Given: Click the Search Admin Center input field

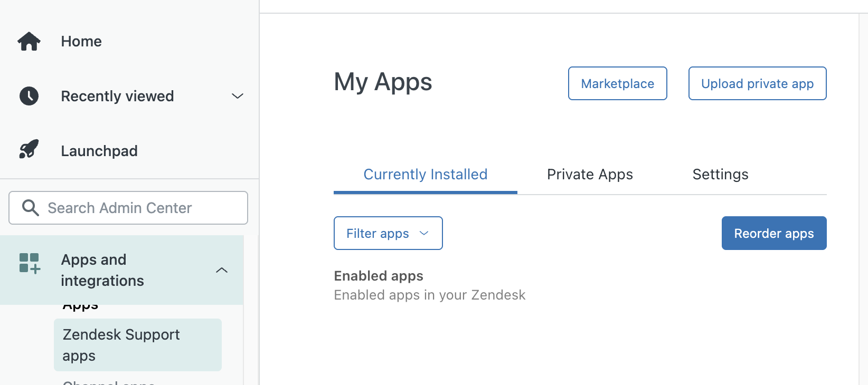Looking at the screenshot, I should [128, 208].
